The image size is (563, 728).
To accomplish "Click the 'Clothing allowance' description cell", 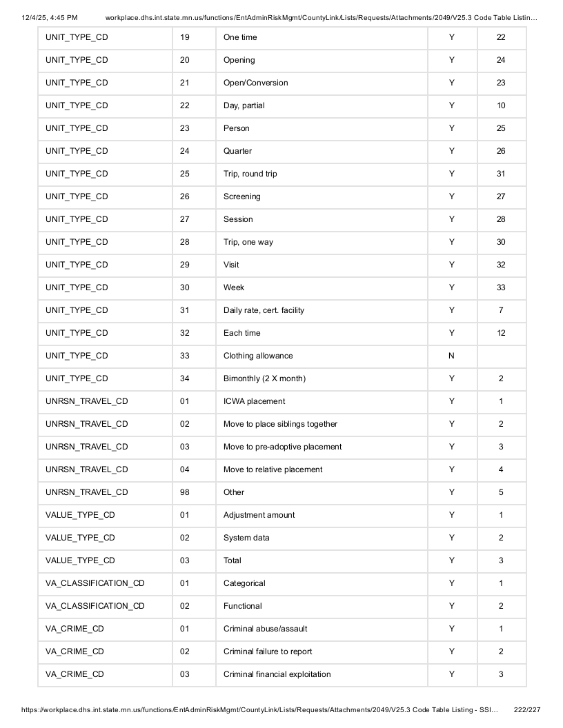I will [322, 356].
